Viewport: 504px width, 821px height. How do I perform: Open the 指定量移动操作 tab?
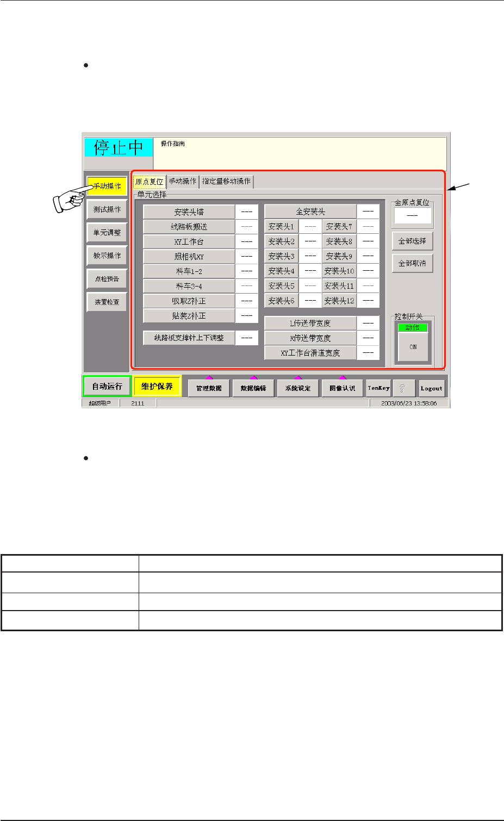pos(227,182)
